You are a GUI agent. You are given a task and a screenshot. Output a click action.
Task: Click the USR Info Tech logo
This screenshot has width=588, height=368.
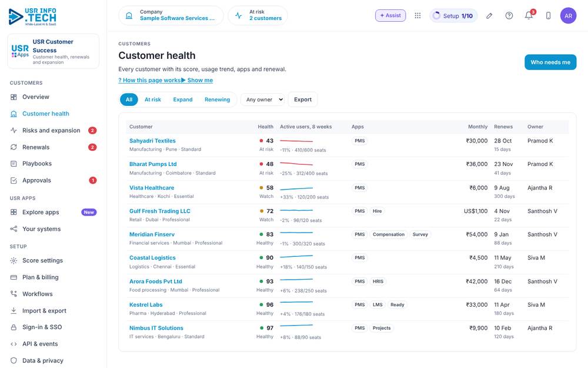coord(32,17)
